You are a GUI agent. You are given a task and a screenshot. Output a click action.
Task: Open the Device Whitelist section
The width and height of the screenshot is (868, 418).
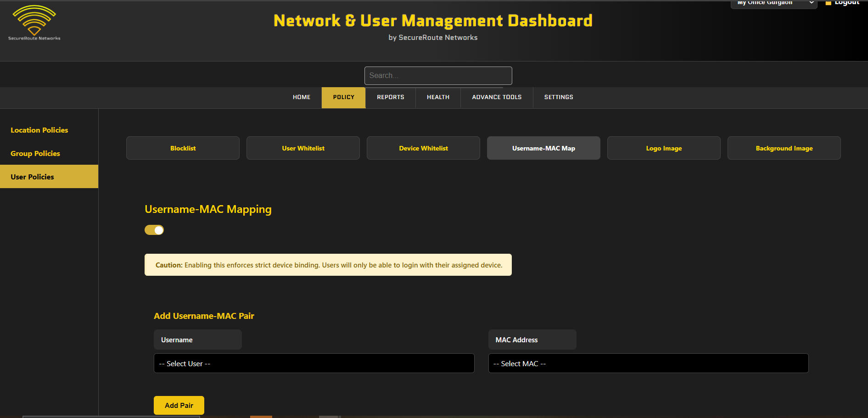(423, 148)
